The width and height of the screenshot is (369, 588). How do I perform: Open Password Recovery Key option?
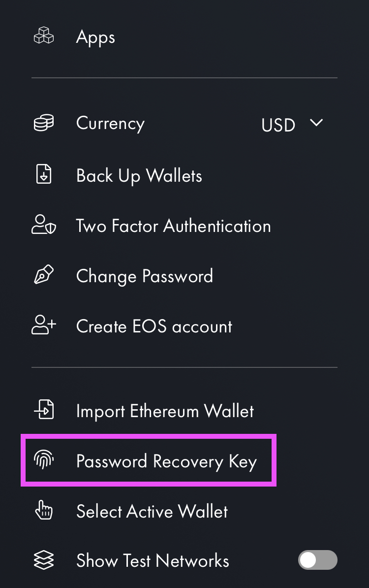tap(149, 460)
